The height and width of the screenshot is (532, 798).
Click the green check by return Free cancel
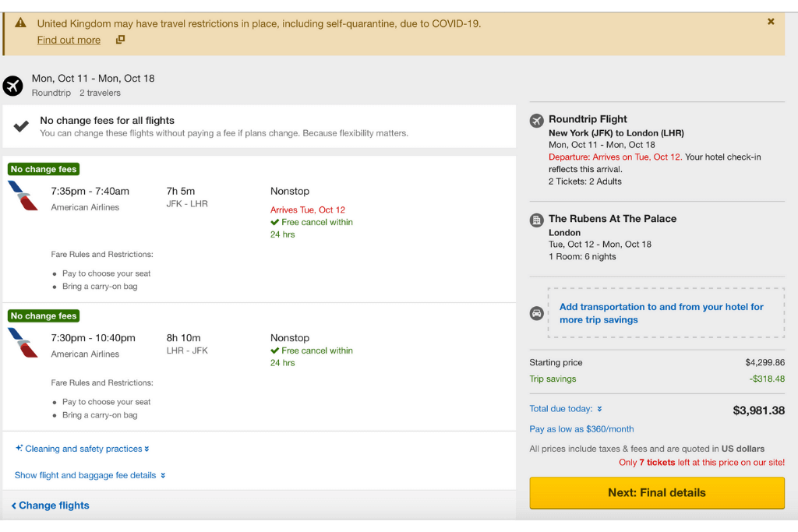pyautogui.click(x=275, y=351)
